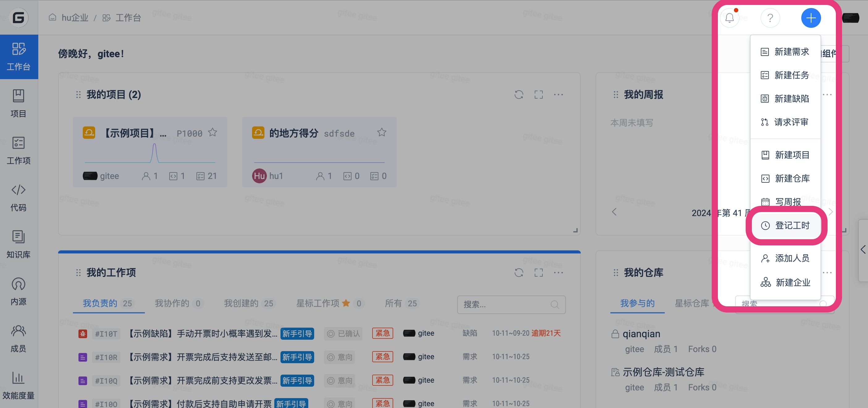This screenshot has height=408, width=868.
Task: Expand 我的工作项 widget to fullscreen
Action: tap(538, 272)
